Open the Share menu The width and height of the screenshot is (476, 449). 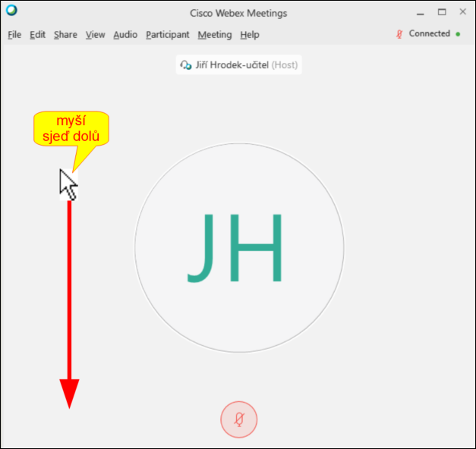point(65,35)
